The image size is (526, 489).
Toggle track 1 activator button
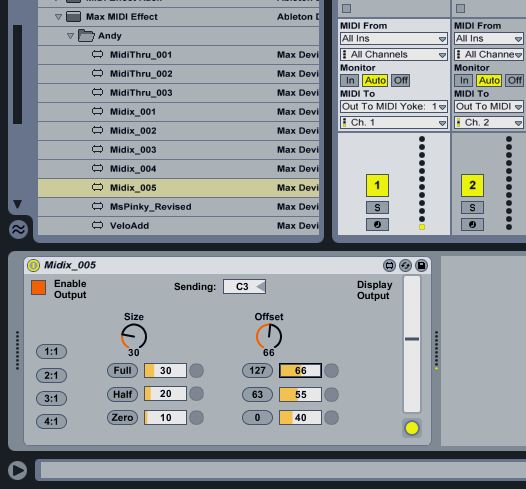tap(377, 185)
